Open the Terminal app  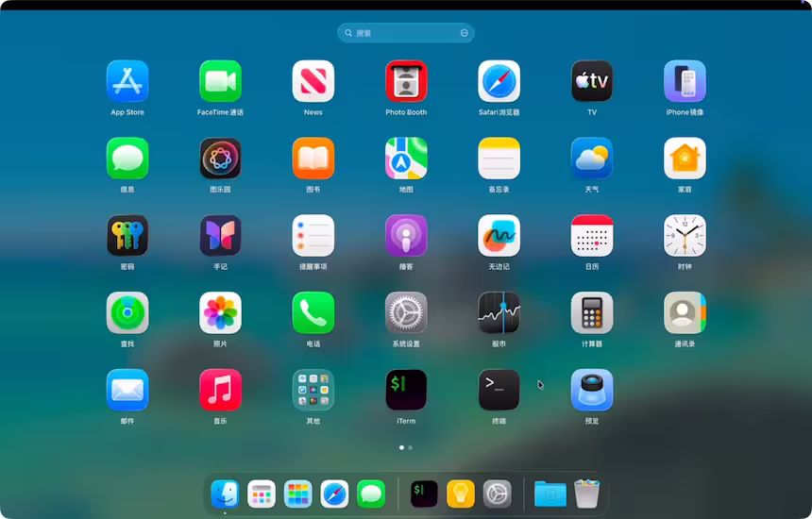pos(499,390)
